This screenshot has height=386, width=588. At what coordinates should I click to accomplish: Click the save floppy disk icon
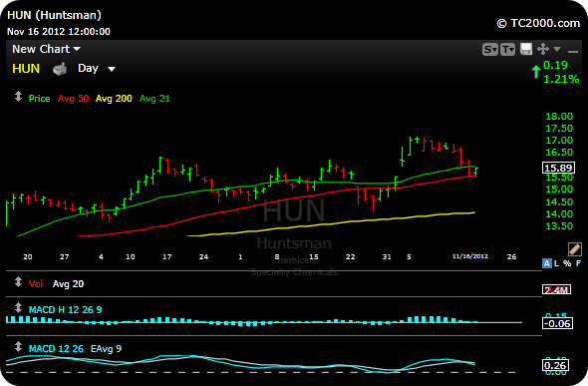526,49
